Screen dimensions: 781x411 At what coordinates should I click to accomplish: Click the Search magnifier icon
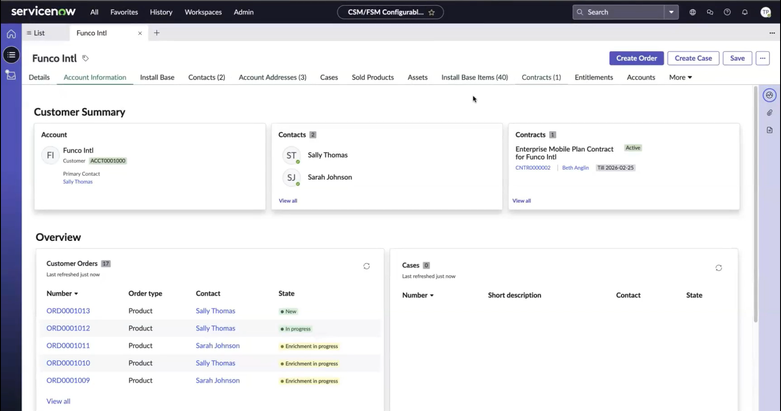coord(580,12)
